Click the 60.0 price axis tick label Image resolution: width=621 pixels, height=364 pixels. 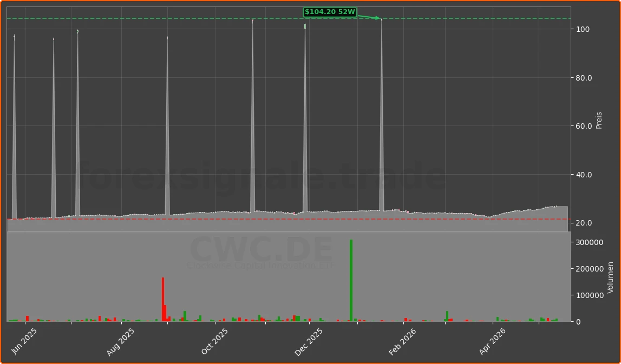(584, 126)
